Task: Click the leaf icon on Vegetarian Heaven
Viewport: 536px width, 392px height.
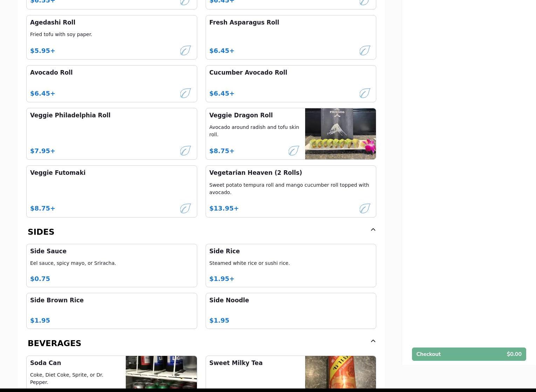Action: (365, 208)
